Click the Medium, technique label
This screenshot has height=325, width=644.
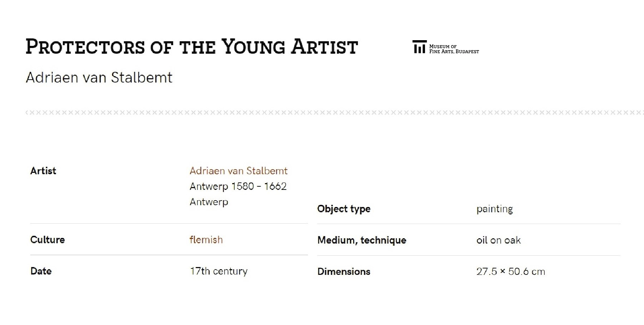click(362, 240)
